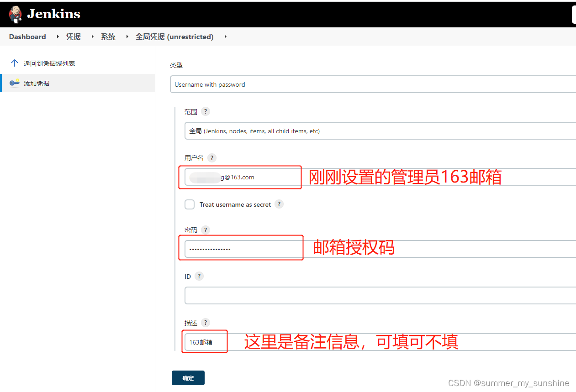Image resolution: width=576 pixels, height=392 pixels.
Task: Open 全局凭据 (unrestricted) breadcrumb
Action: click(x=174, y=37)
